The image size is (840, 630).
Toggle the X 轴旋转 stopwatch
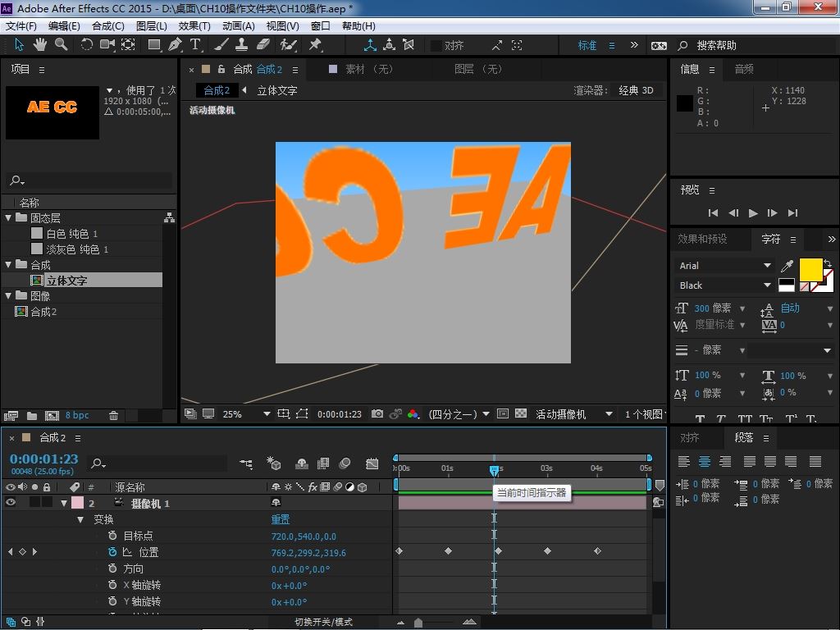[112, 585]
